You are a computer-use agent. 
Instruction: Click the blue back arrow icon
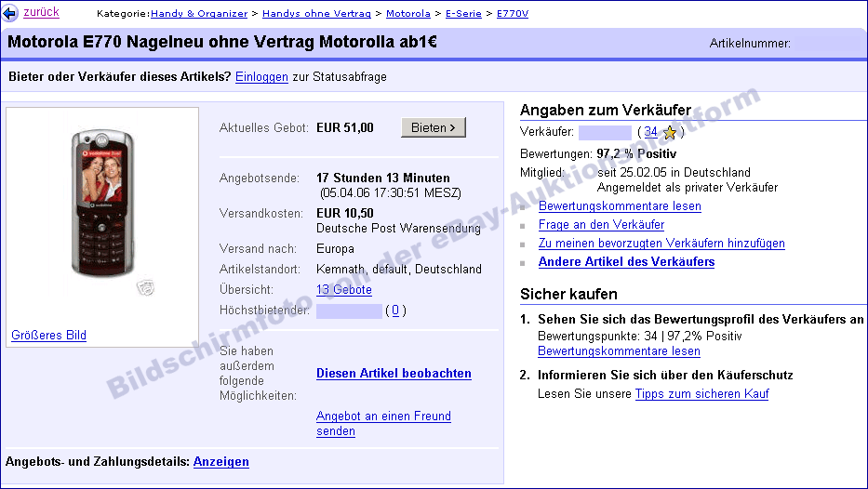[9, 13]
